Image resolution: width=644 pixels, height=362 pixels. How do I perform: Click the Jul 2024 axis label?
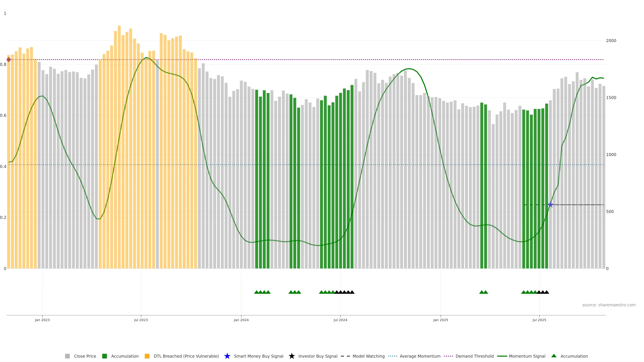(340, 320)
